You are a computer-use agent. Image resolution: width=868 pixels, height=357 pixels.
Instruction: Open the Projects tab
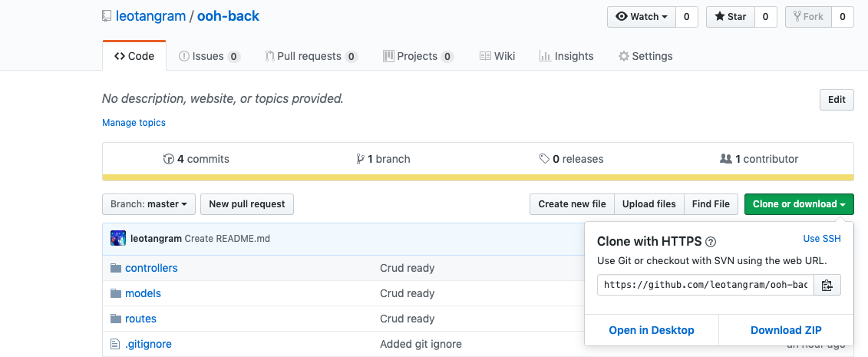point(418,56)
